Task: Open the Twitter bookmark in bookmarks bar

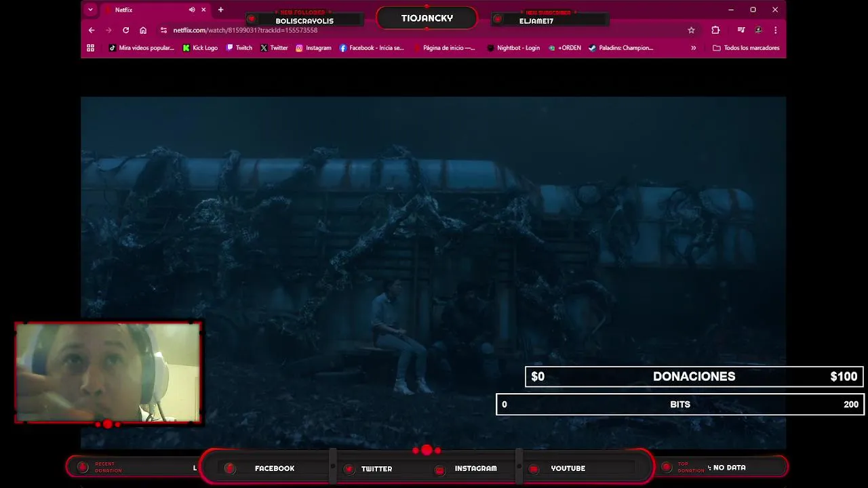Action: click(274, 47)
